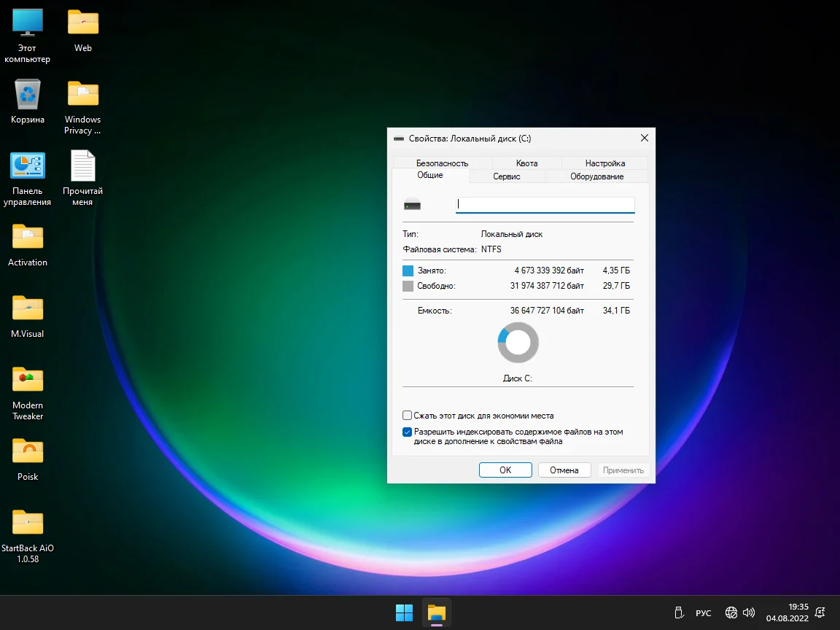Click the Отмена button

(x=564, y=470)
